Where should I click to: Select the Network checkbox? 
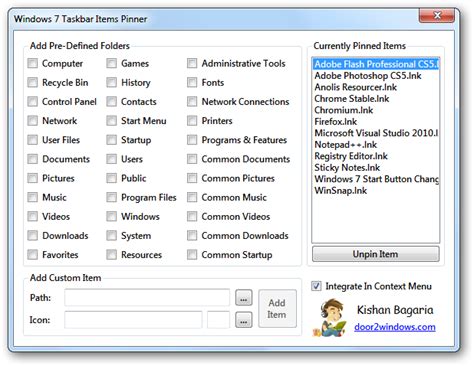click(32, 121)
